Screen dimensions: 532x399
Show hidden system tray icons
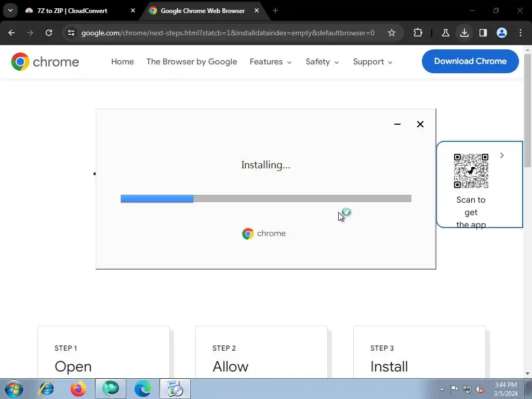442,389
